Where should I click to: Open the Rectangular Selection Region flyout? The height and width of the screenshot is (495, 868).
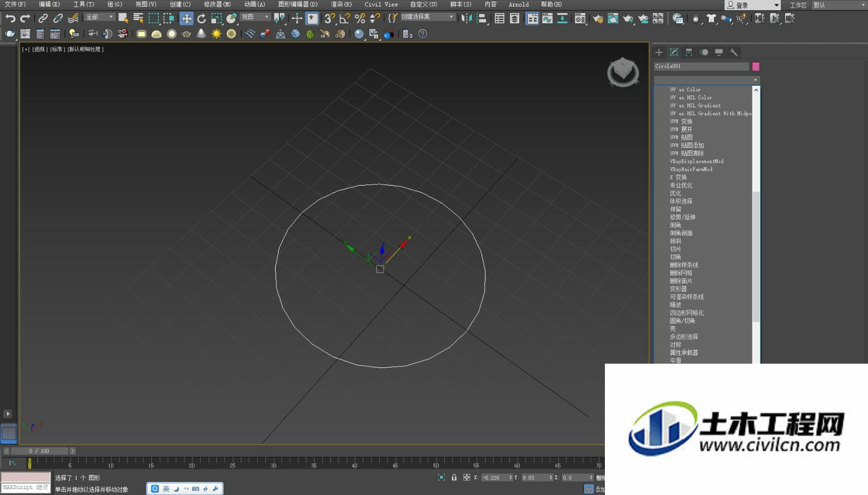(x=154, y=18)
